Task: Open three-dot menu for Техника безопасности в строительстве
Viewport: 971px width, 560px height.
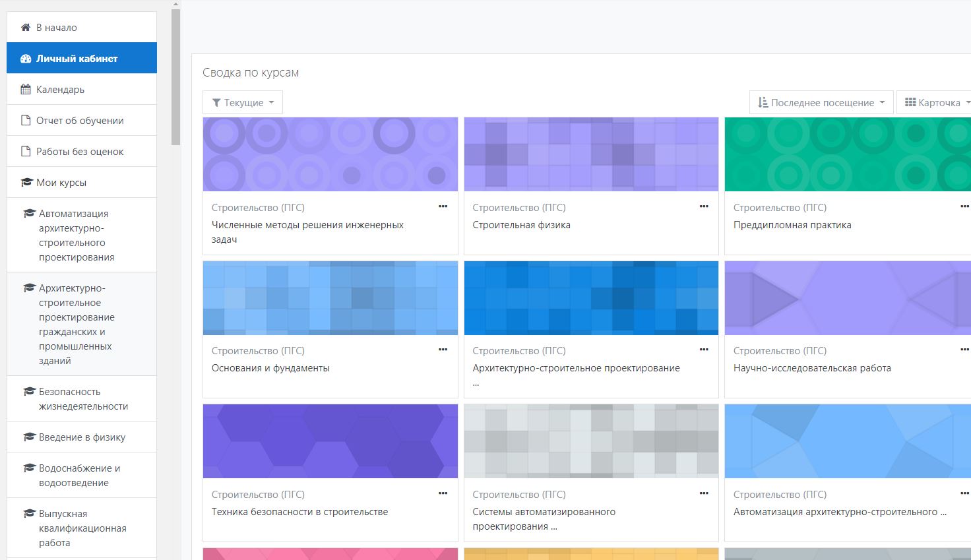Action: tap(443, 493)
